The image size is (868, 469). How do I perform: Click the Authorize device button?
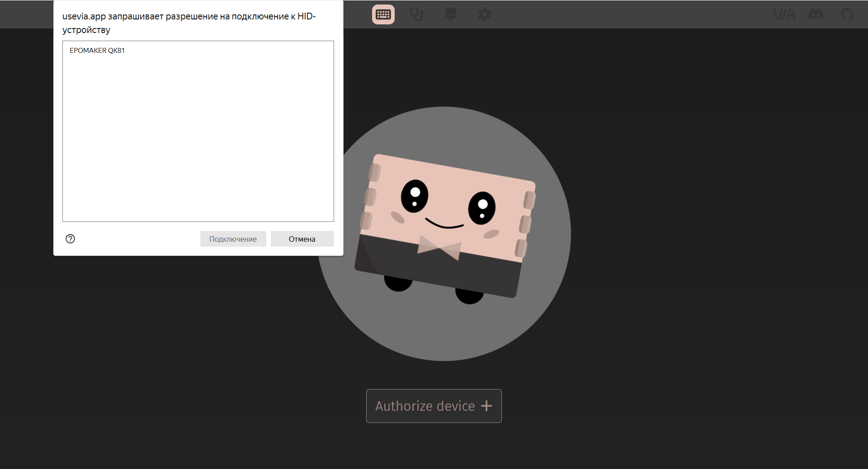(434, 406)
